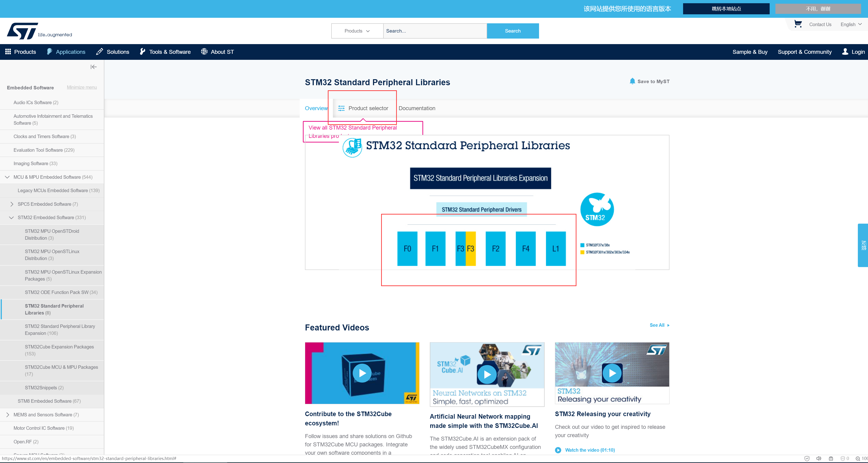Click the Search button
Viewport: 868px width, 463px height.
click(512, 31)
